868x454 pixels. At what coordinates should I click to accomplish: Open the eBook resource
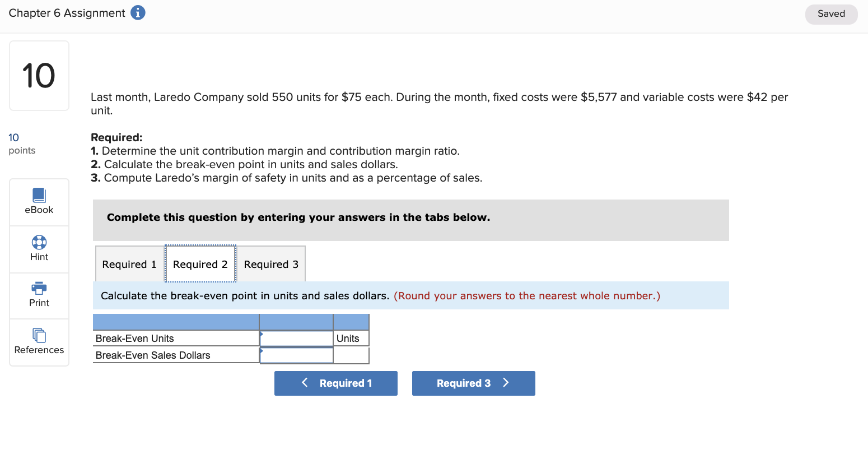click(x=39, y=202)
